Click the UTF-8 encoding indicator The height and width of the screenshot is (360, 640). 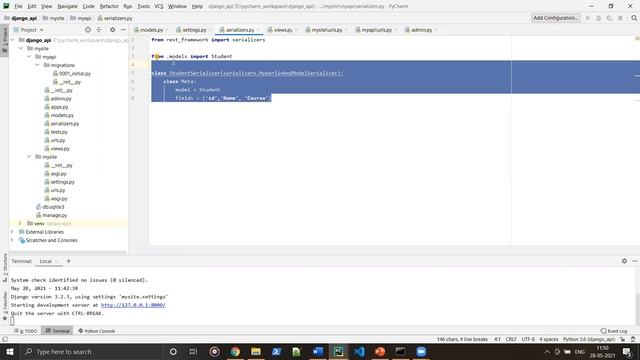pyautogui.click(x=528, y=339)
